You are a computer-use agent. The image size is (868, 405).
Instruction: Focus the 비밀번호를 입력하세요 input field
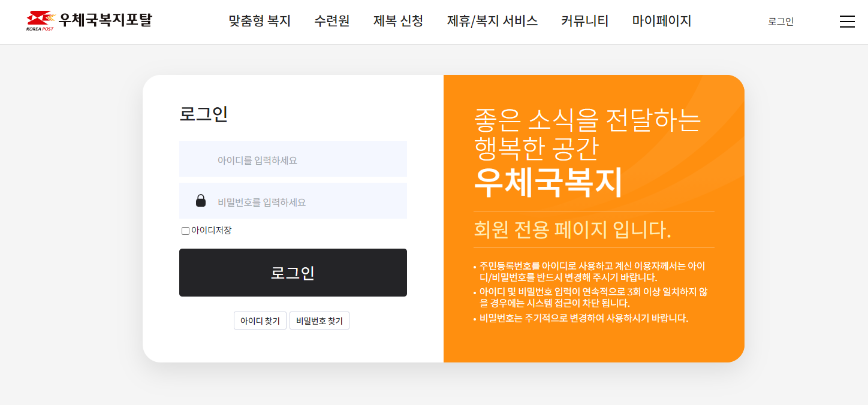(x=293, y=201)
